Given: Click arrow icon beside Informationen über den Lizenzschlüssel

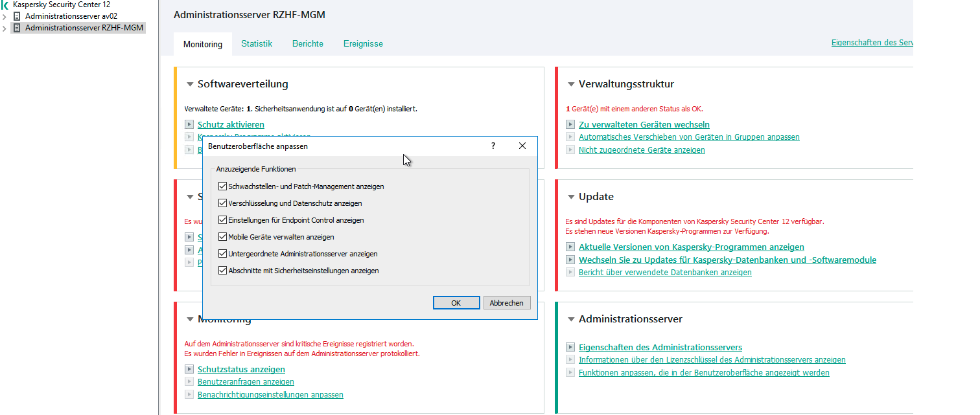Looking at the screenshot, I should coord(570,360).
